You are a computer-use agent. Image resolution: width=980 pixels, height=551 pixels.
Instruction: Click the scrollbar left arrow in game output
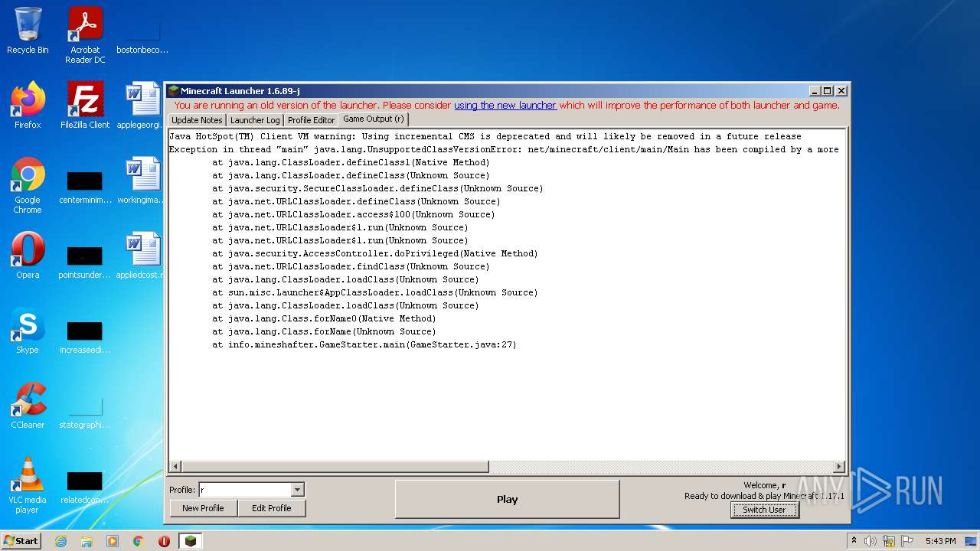pos(175,467)
